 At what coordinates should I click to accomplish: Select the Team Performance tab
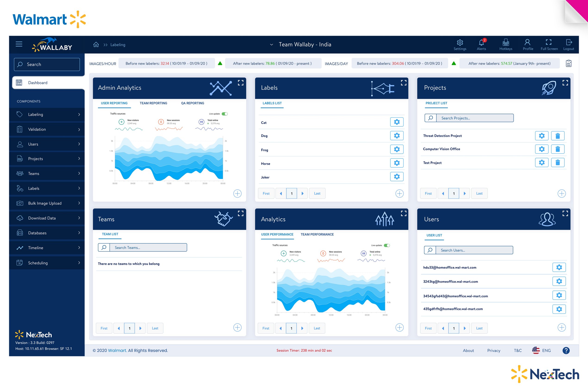pyautogui.click(x=317, y=235)
